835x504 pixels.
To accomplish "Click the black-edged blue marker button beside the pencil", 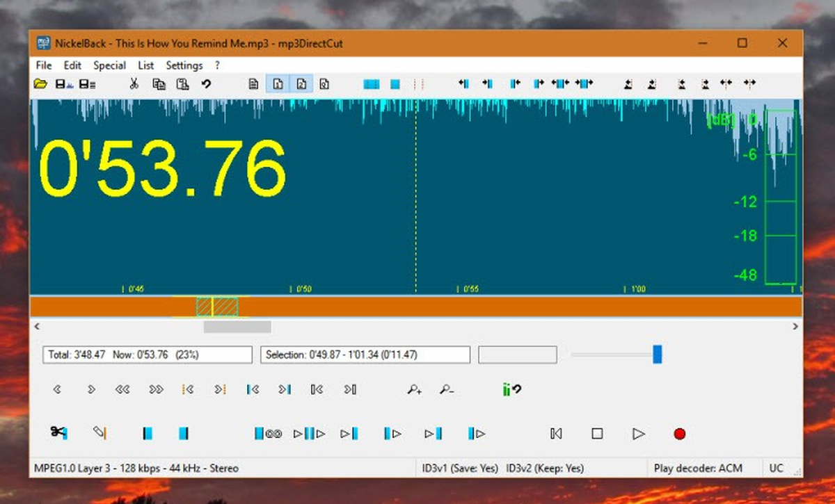I will point(147,433).
